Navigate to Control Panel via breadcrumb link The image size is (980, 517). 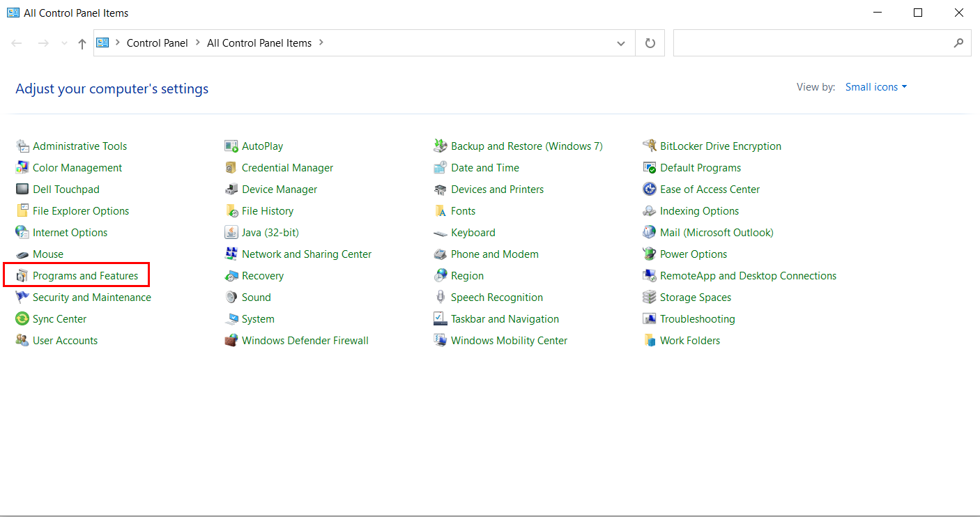[x=158, y=43]
